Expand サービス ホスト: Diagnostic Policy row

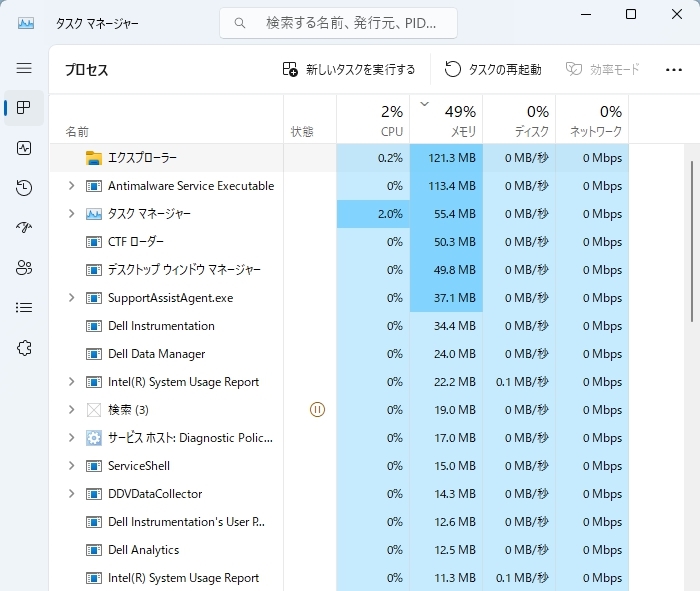[x=71, y=438]
